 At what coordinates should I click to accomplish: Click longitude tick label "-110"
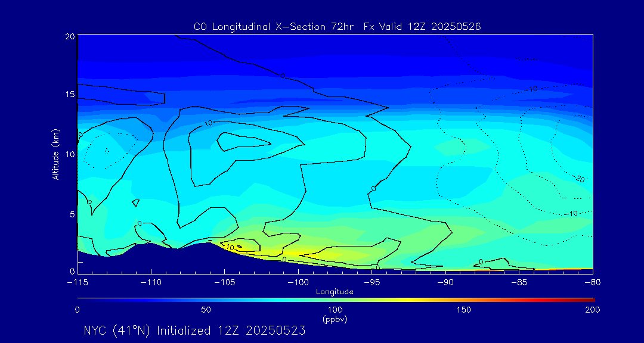(151, 282)
